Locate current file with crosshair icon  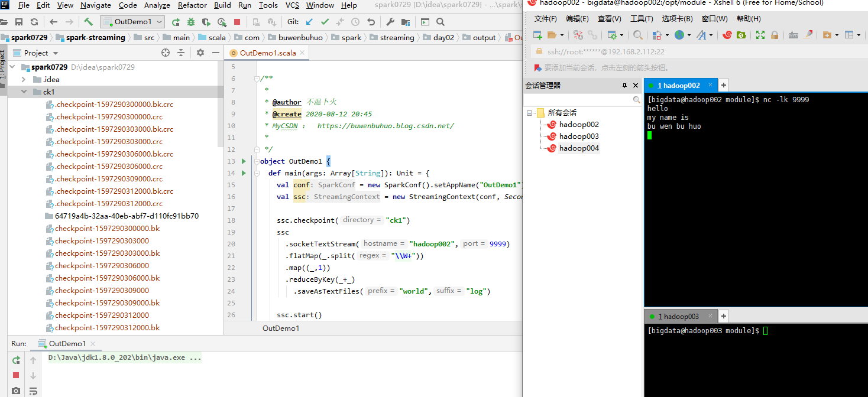click(166, 53)
